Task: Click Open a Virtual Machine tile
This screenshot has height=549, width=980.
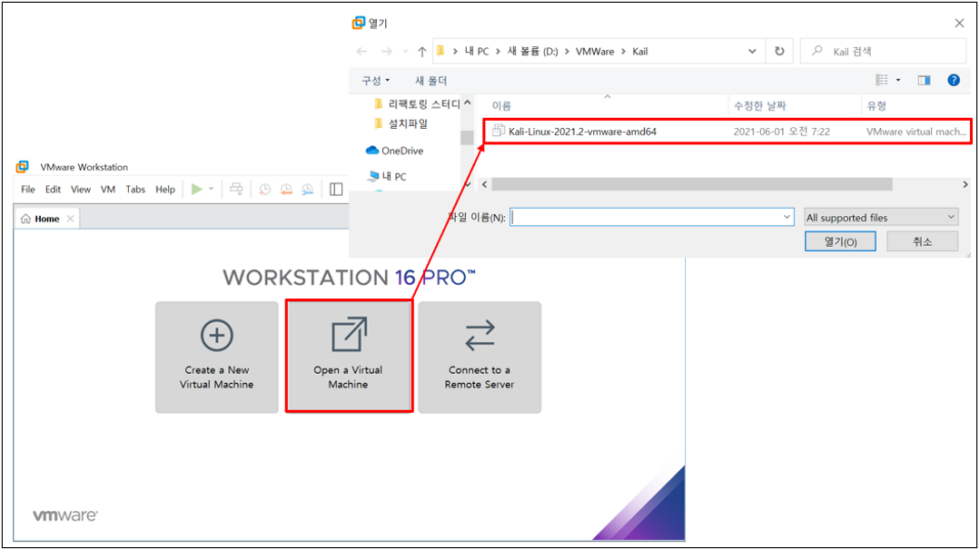Action: (349, 358)
